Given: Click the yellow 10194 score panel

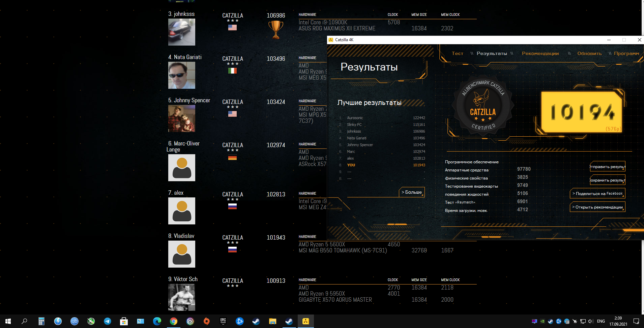Looking at the screenshot, I should coord(582,112).
